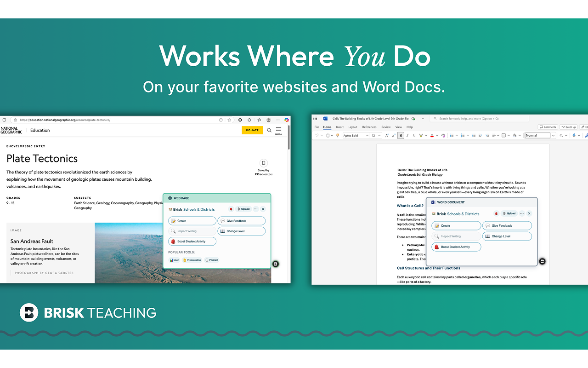
Task: Click the Word search for tools box
Action: click(479, 119)
